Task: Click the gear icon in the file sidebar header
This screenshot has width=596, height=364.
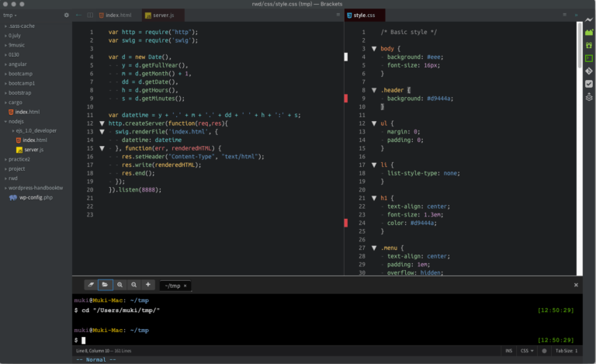Action: (66, 15)
